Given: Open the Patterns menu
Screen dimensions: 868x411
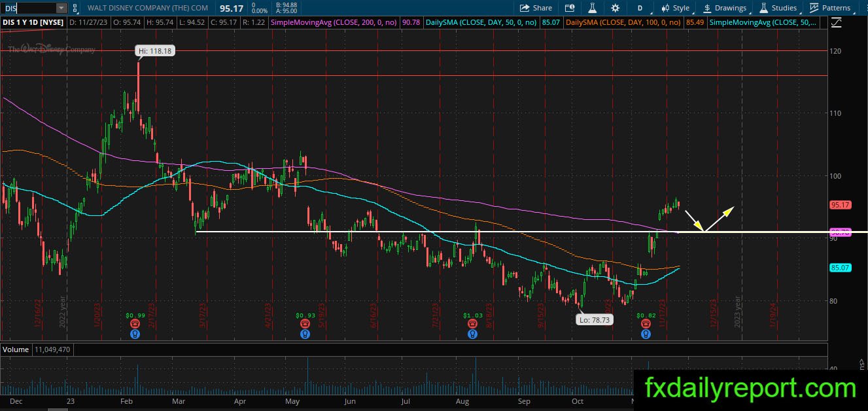Looking at the screenshot, I should 831,8.
